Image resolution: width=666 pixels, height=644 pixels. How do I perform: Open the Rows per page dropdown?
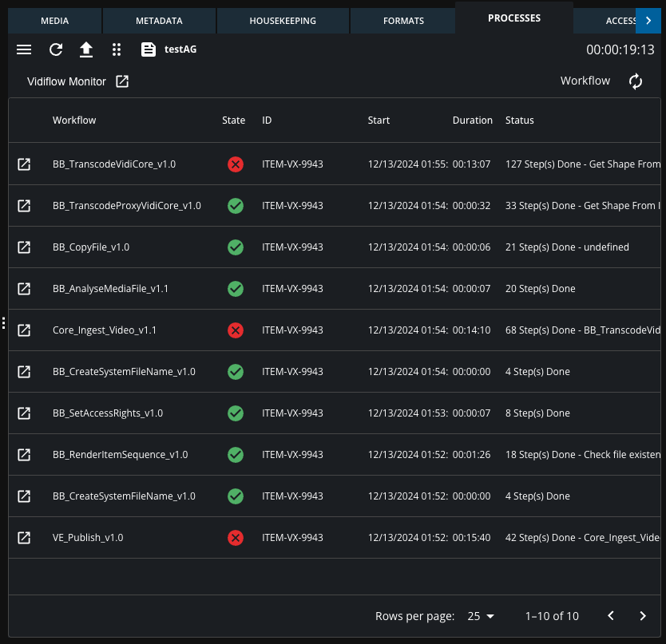click(x=480, y=615)
